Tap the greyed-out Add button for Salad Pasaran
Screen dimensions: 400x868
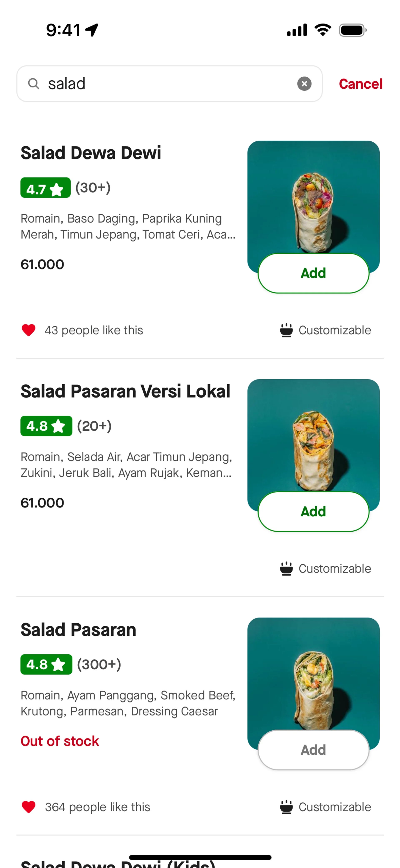(x=314, y=750)
